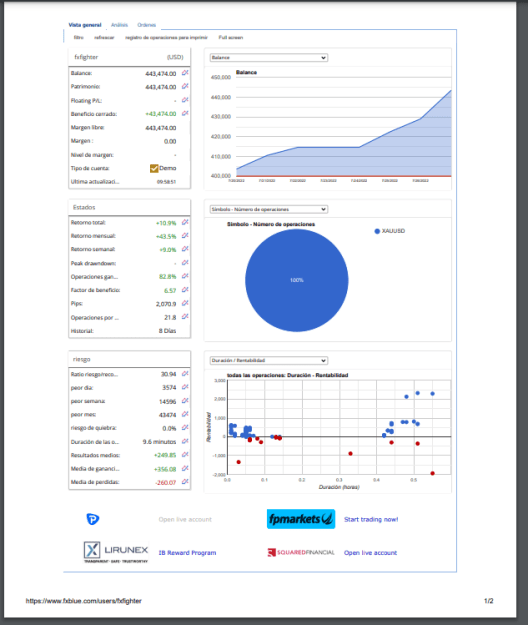Click the icon next to Beneficio cerrado
This screenshot has width=528, height=625.
coord(185,113)
